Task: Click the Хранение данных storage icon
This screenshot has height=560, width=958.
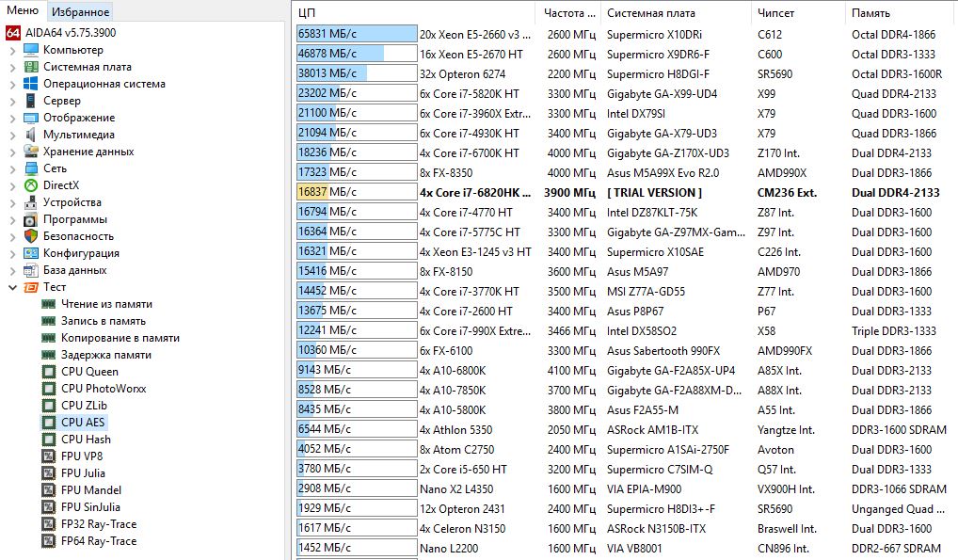Action: click(30, 151)
